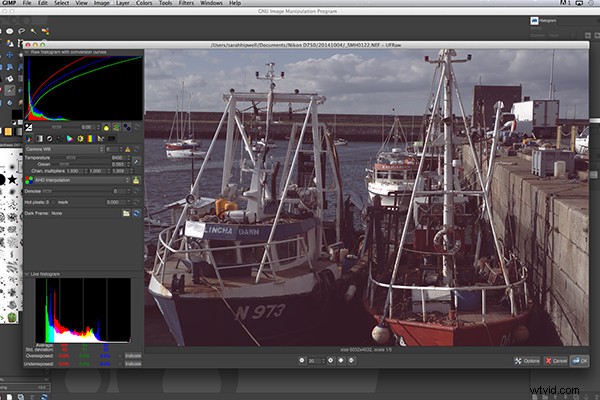The width and height of the screenshot is (600, 400).
Task: Click the Cancel button
Action: (556, 361)
